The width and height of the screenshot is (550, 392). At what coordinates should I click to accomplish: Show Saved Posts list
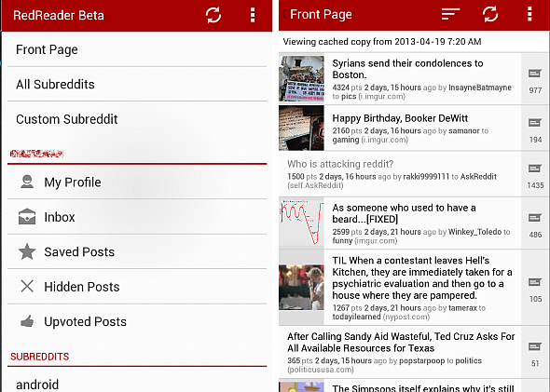coord(137,251)
